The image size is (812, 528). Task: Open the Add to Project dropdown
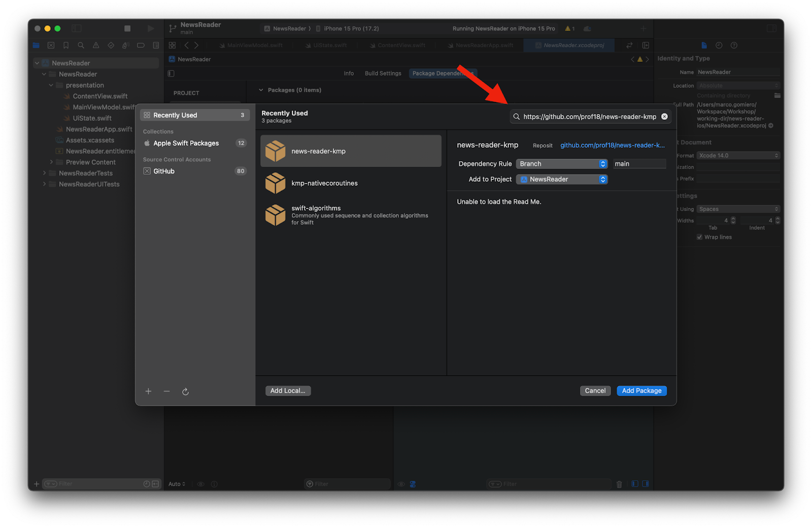(x=562, y=180)
